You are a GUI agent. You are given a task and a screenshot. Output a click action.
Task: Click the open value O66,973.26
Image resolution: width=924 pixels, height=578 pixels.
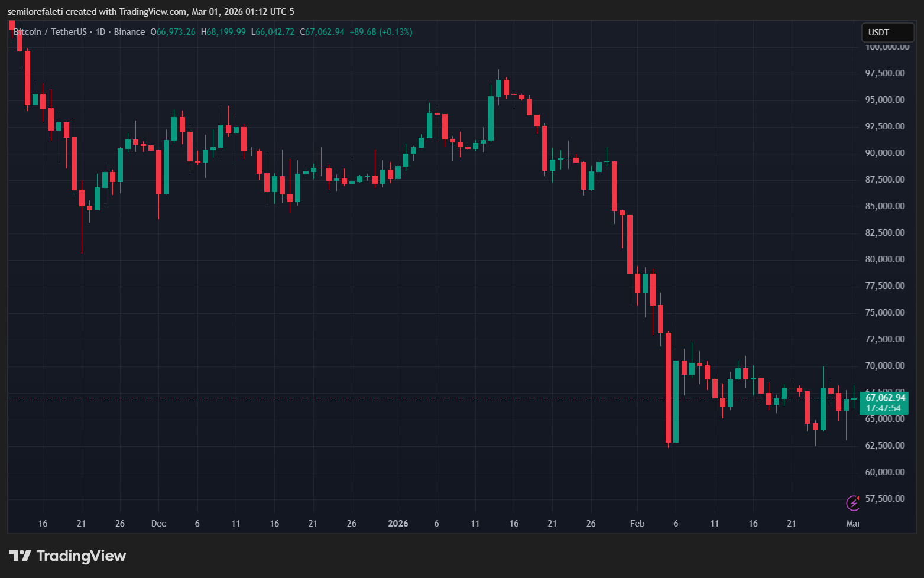click(173, 32)
